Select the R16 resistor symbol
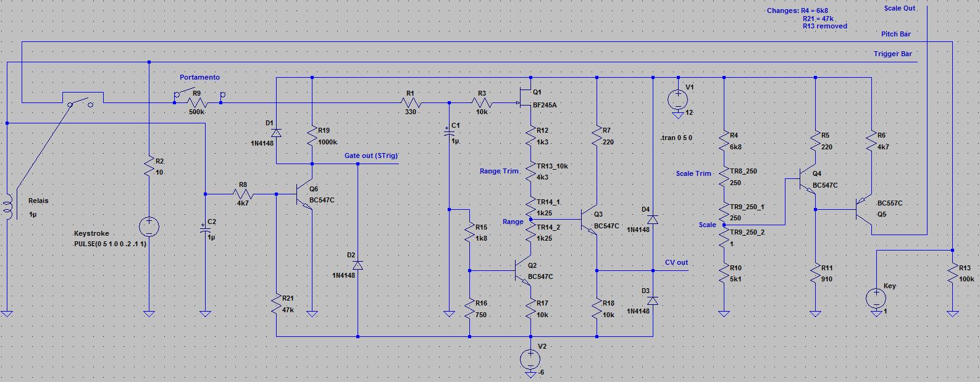 [469, 307]
